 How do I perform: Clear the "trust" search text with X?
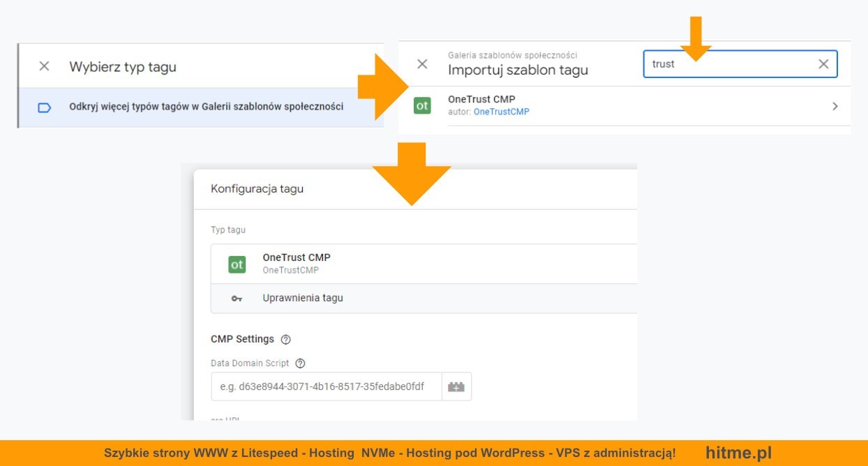pos(823,64)
